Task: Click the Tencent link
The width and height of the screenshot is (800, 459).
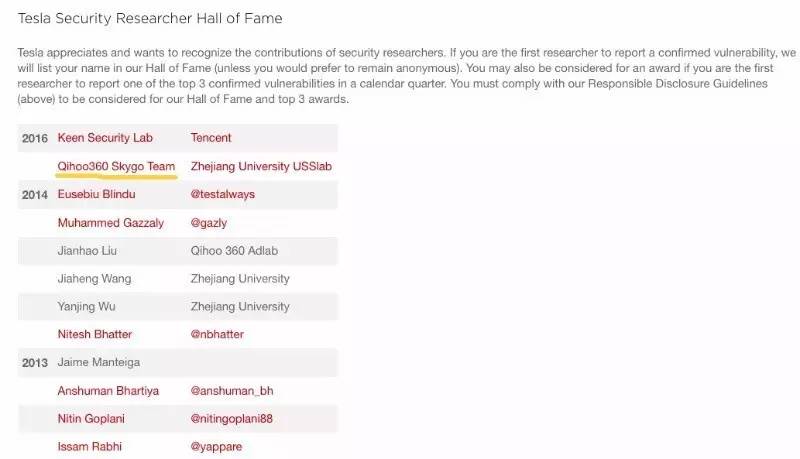Action: pyautogui.click(x=211, y=138)
